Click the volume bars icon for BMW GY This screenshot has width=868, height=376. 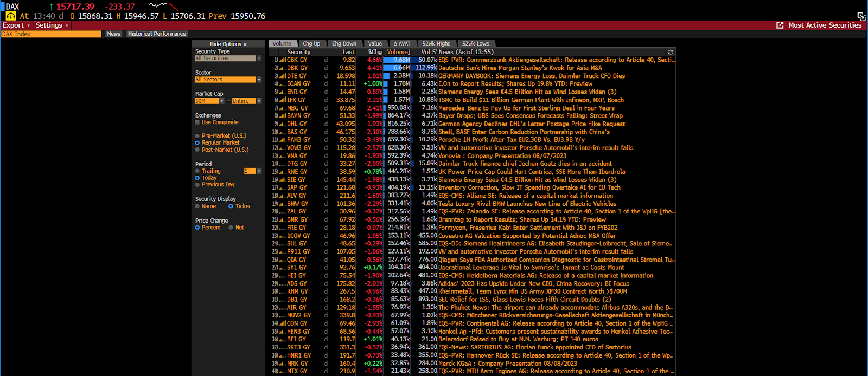tap(283, 204)
